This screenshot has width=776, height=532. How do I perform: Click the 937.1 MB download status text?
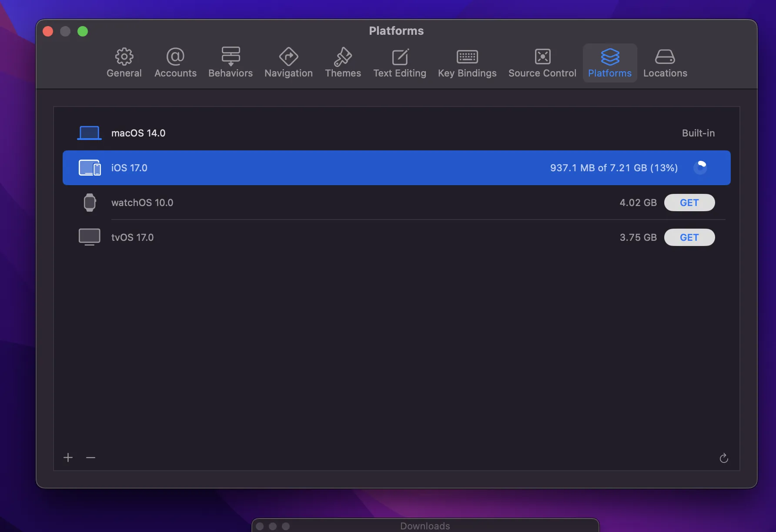[614, 168]
